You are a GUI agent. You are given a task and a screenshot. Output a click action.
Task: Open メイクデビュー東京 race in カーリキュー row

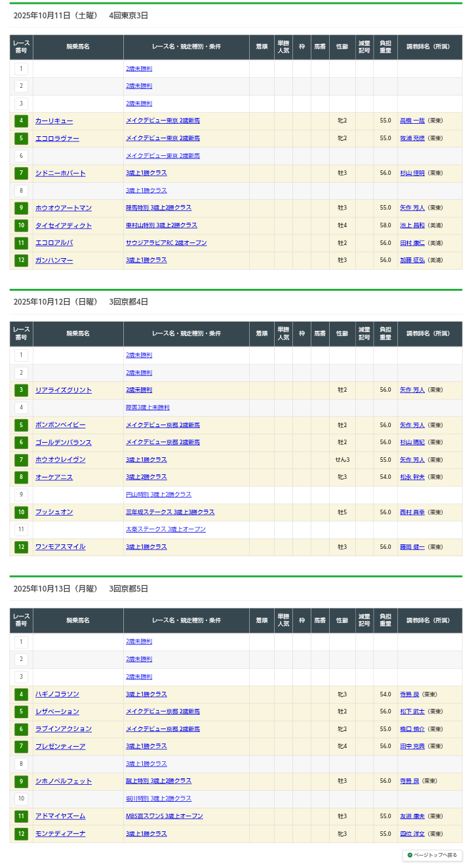(x=163, y=121)
